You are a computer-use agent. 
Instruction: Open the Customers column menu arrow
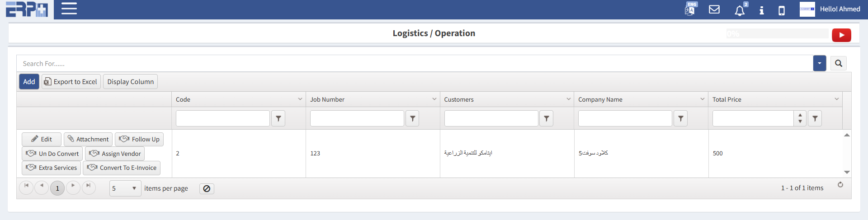coord(569,99)
